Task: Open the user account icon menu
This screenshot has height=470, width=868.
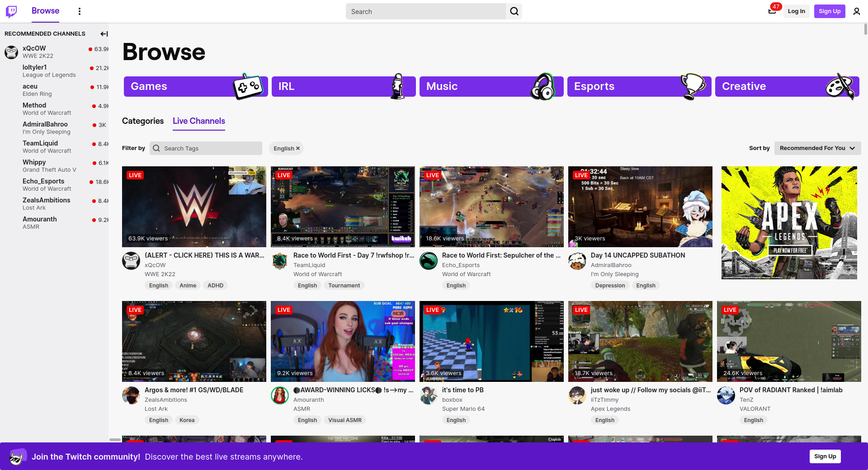Action: point(857,11)
